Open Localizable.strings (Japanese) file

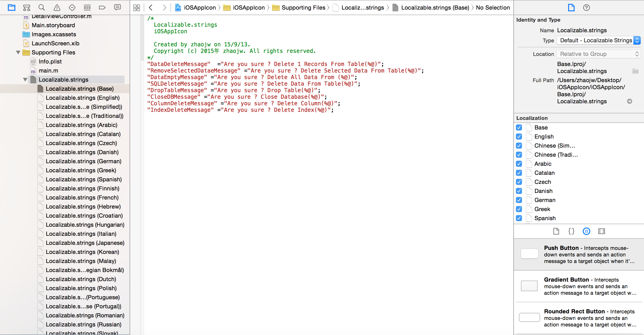(x=85, y=243)
